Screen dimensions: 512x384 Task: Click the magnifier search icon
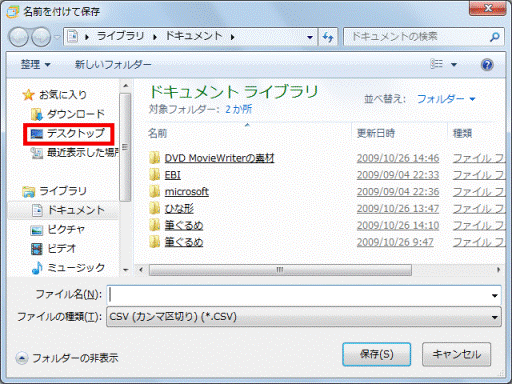pyautogui.click(x=495, y=37)
